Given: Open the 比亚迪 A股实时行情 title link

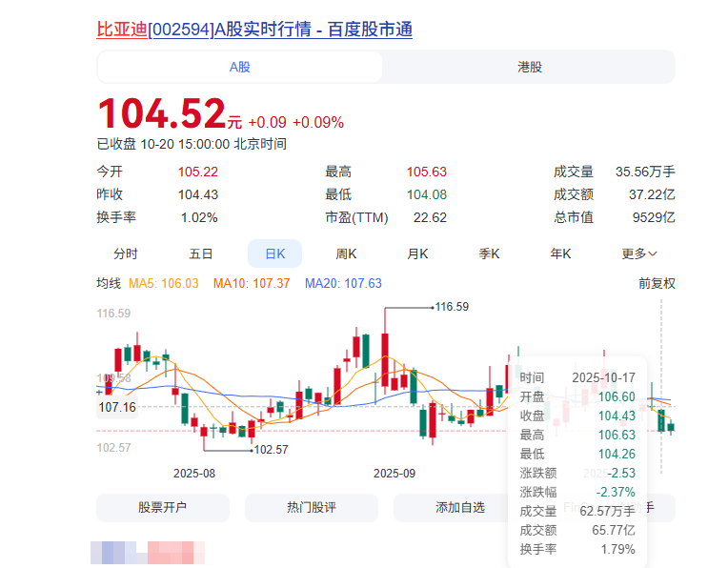Looking at the screenshot, I should click(254, 30).
